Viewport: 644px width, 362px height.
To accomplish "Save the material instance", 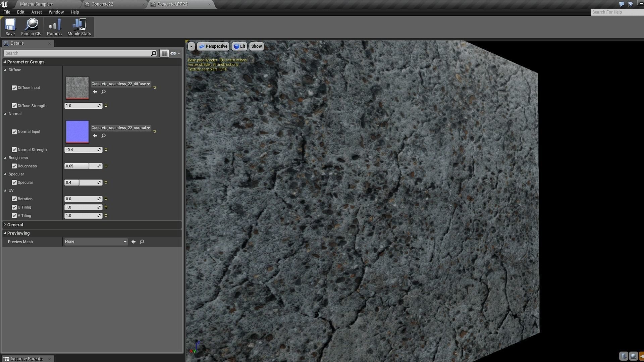I will click(x=10, y=27).
